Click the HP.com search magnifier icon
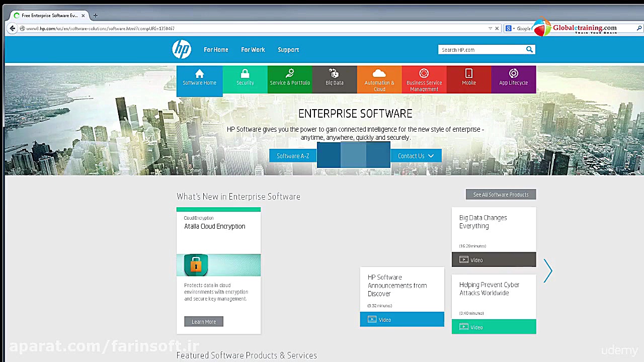The height and width of the screenshot is (362, 644). (529, 49)
